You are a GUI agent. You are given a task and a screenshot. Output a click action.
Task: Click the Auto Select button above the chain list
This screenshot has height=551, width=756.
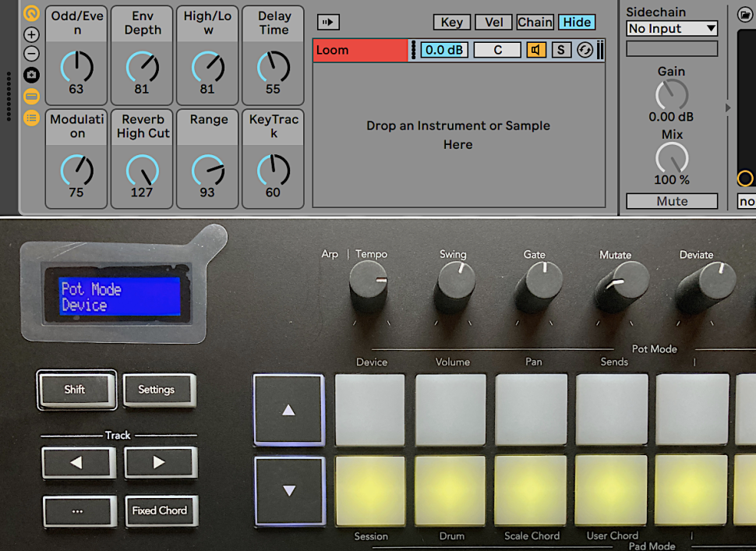tap(329, 23)
